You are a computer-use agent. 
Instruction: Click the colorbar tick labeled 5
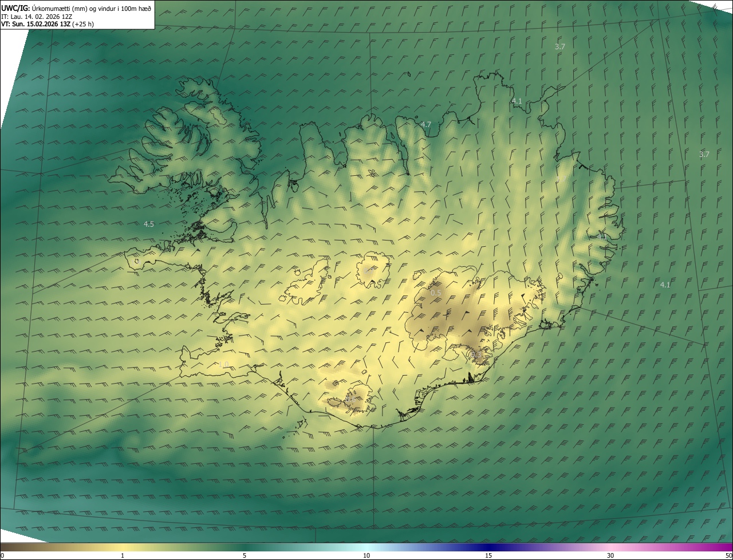(x=245, y=555)
